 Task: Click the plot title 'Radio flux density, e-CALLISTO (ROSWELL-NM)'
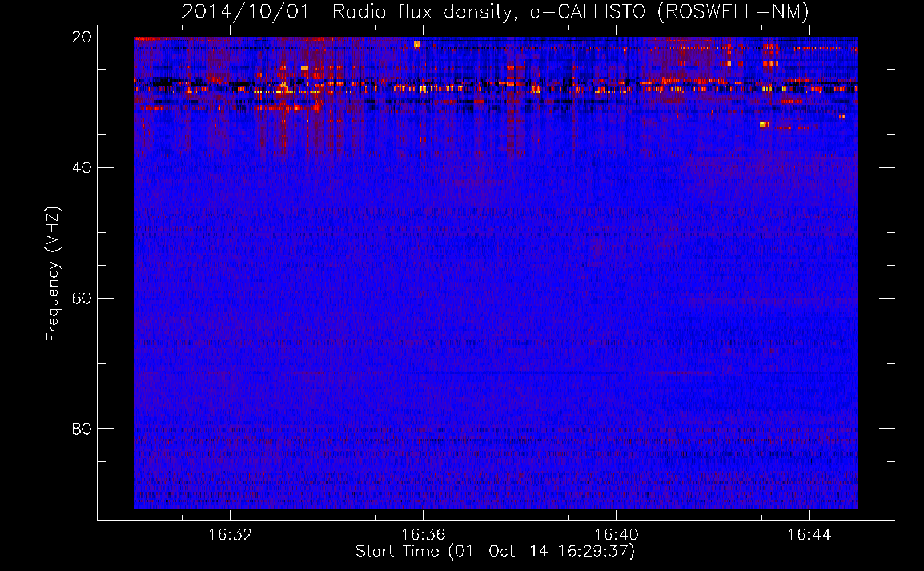[570, 12]
